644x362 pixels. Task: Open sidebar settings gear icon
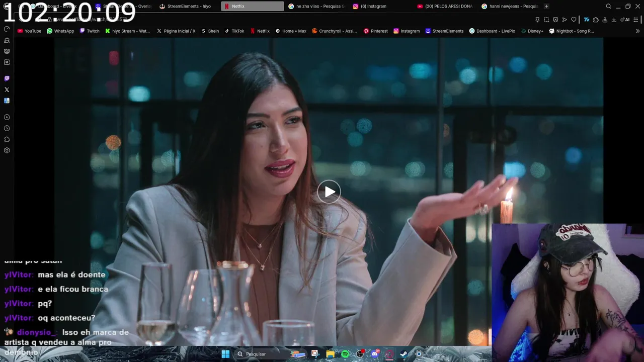[7, 150]
